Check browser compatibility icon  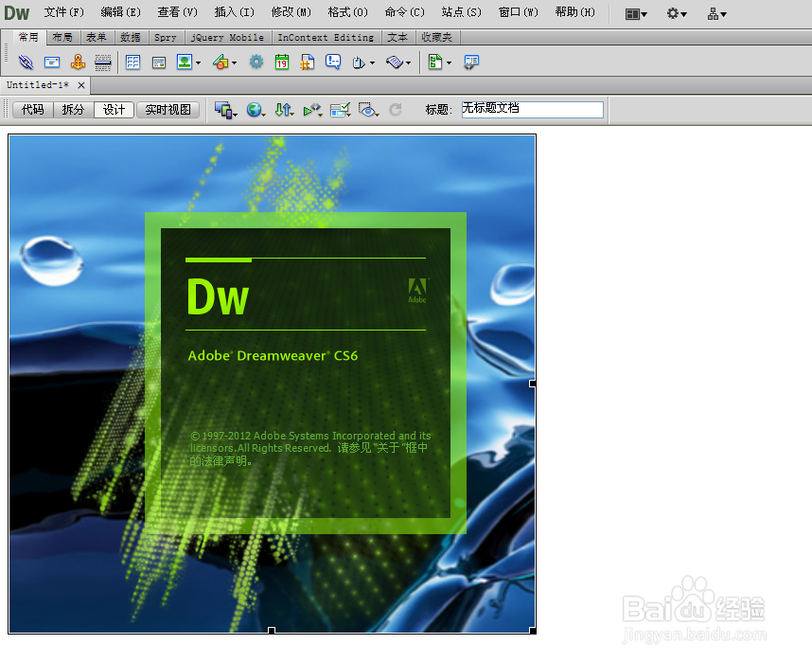tap(341, 110)
